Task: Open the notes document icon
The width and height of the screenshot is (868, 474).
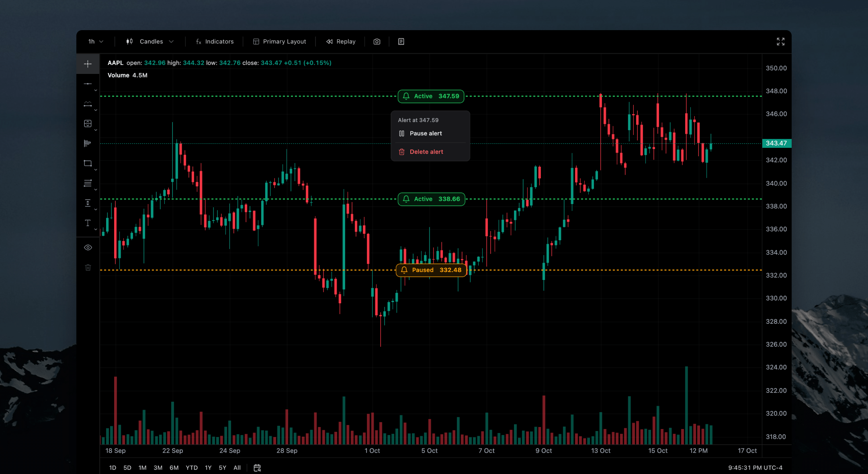Action: click(401, 42)
